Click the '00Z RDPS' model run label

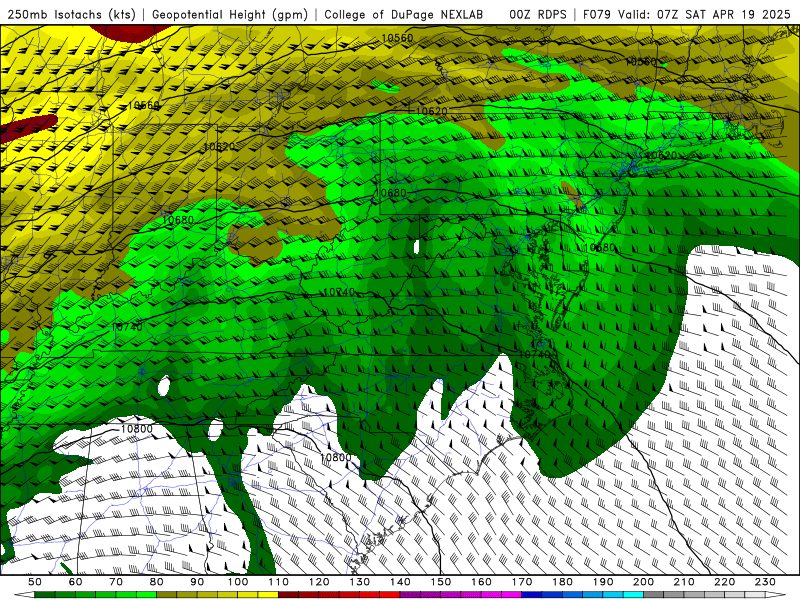(x=538, y=14)
